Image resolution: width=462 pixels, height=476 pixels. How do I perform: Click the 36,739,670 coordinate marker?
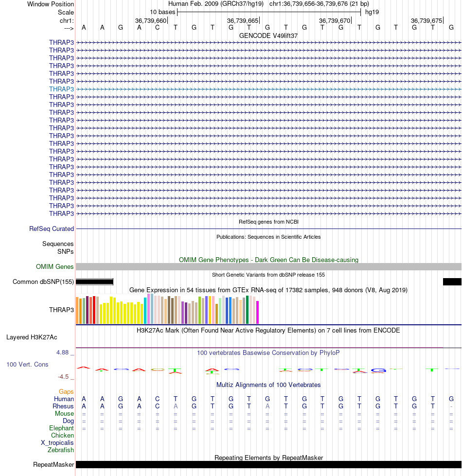pyautogui.click(x=335, y=20)
